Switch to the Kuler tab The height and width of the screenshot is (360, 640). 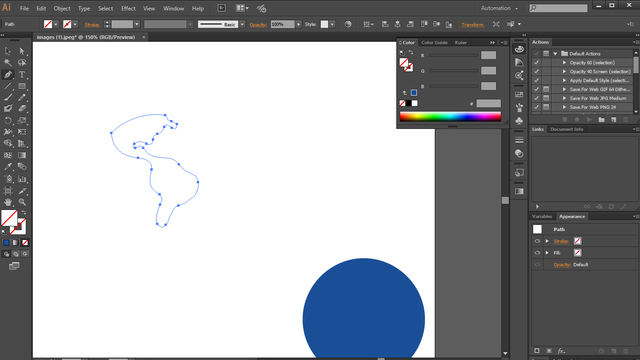pyautogui.click(x=461, y=42)
